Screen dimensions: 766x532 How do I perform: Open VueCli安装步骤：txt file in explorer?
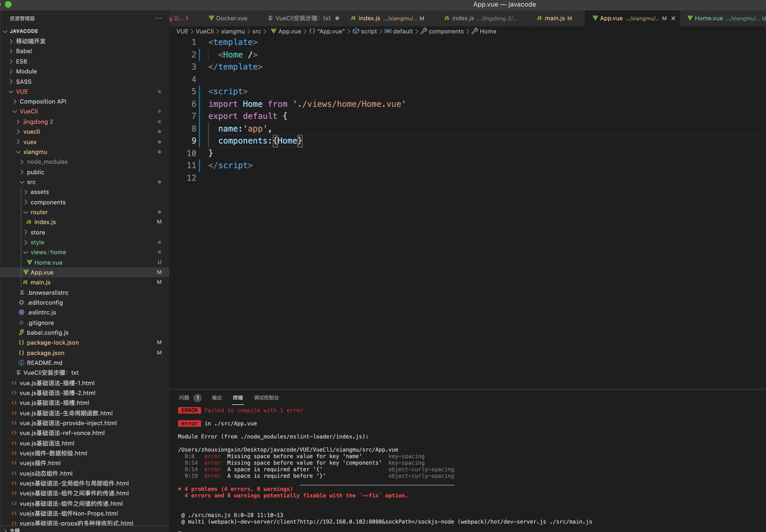point(51,373)
